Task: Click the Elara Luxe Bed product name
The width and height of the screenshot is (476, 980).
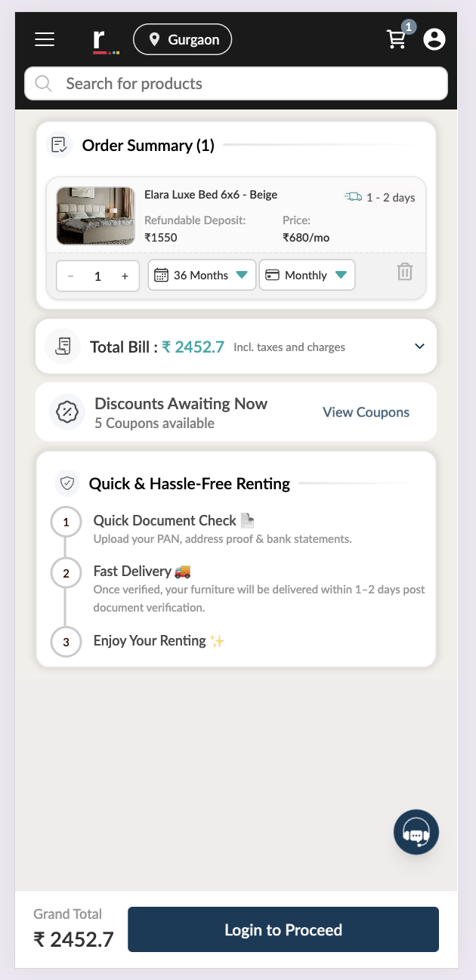Action: [x=211, y=195]
